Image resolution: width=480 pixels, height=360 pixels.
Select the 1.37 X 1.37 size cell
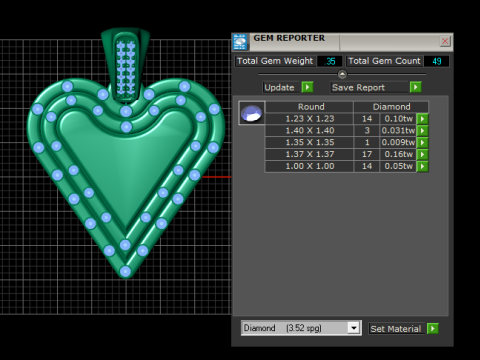(310, 154)
